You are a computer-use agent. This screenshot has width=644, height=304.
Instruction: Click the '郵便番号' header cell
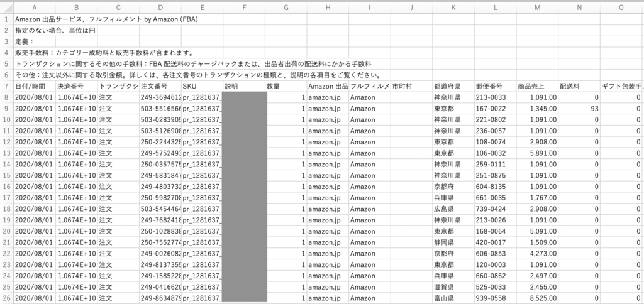[496, 86]
